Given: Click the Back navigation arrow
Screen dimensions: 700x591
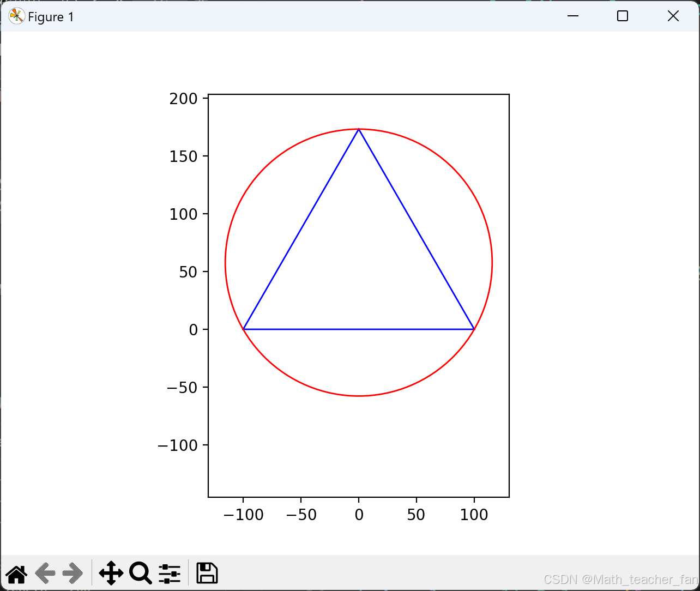Looking at the screenshot, I should (x=45, y=574).
